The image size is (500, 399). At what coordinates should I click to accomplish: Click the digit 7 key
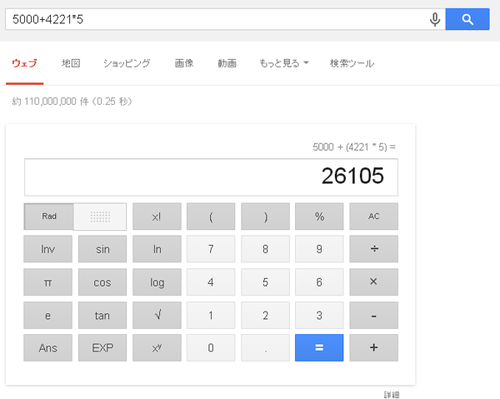coord(211,249)
